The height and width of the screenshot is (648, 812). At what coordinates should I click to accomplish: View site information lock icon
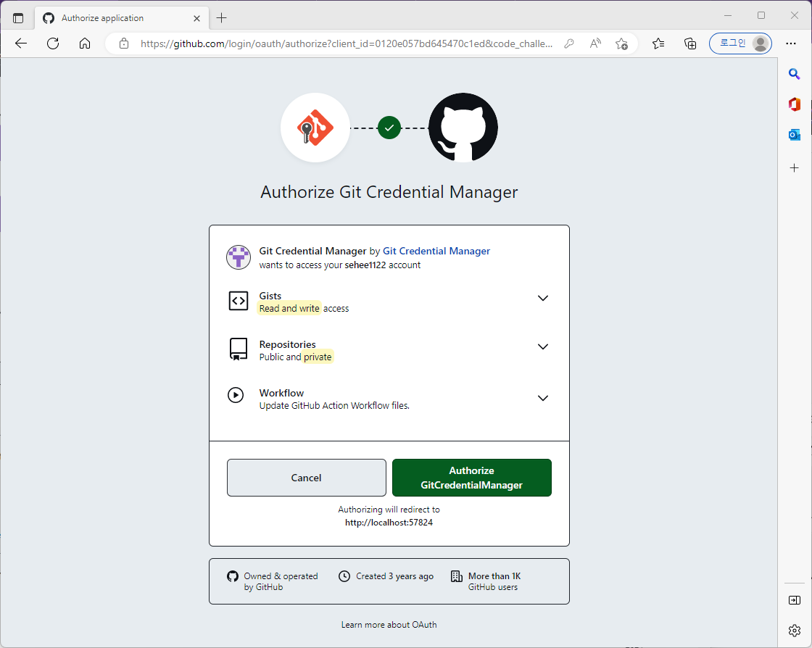124,43
